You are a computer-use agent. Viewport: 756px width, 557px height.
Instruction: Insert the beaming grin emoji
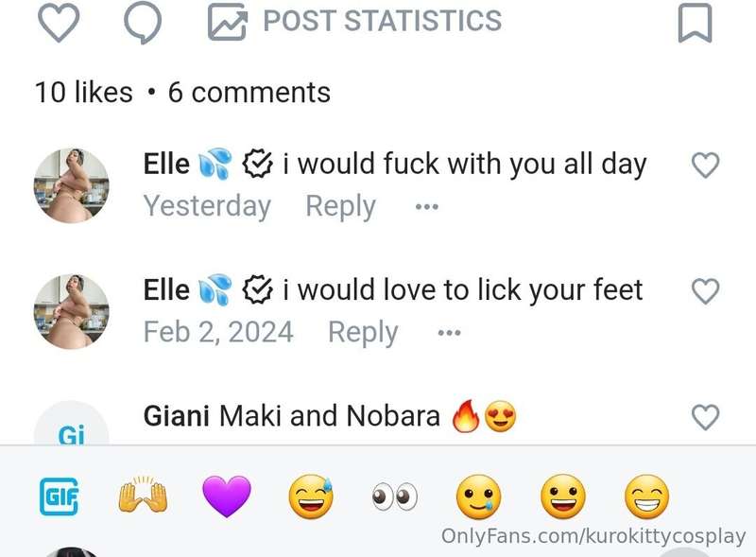[647, 496]
